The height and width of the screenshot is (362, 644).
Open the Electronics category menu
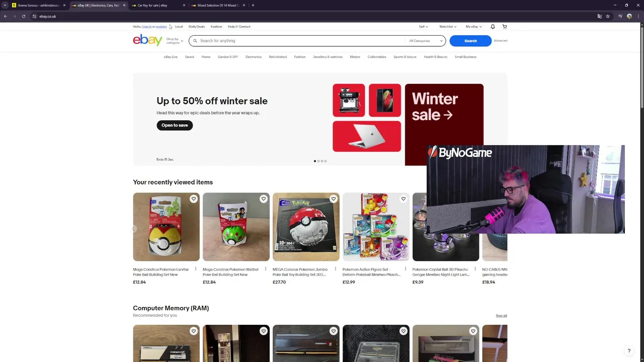click(x=254, y=57)
